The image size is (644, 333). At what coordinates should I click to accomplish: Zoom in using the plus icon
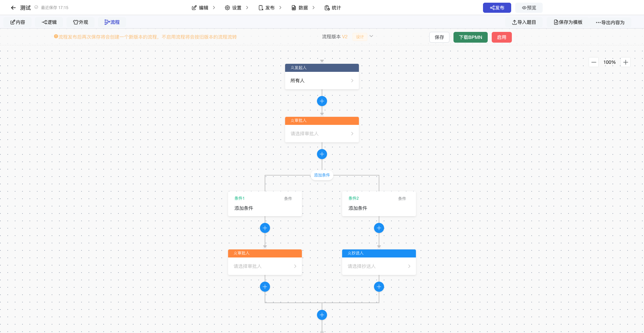(x=625, y=62)
